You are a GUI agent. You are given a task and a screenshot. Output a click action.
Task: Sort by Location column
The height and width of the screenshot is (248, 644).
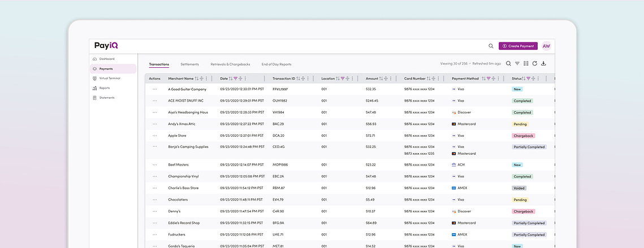[x=338, y=79]
